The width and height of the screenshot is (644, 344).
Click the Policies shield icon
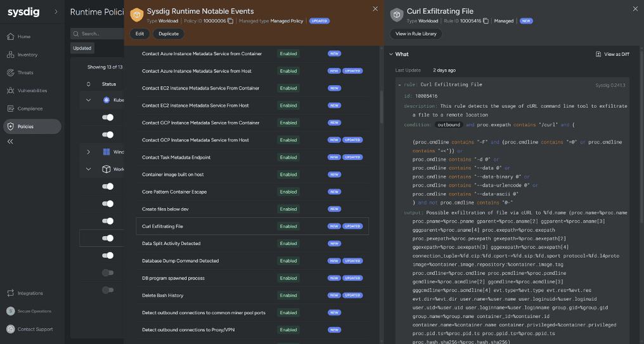11,126
